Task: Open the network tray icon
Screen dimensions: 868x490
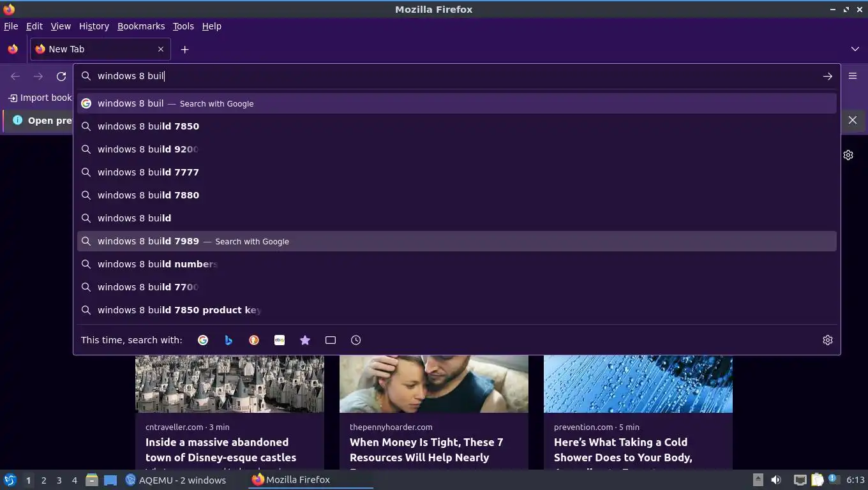Action: 800,480
